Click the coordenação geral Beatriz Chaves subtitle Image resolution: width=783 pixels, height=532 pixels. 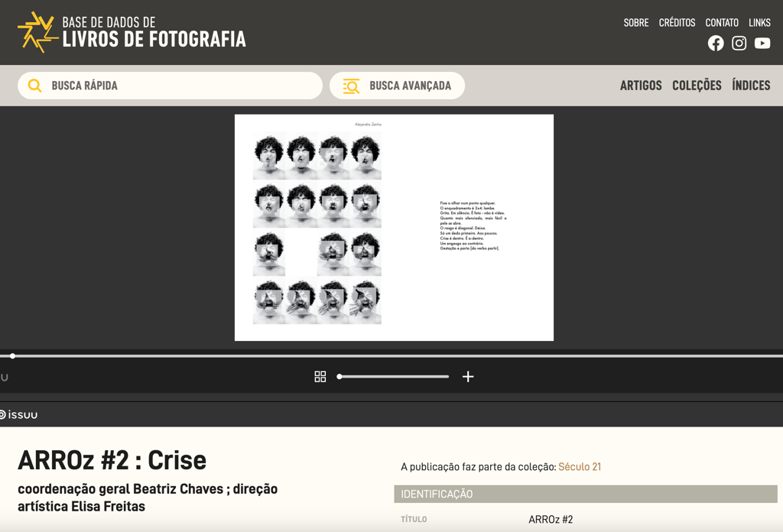pyautogui.click(x=148, y=498)
